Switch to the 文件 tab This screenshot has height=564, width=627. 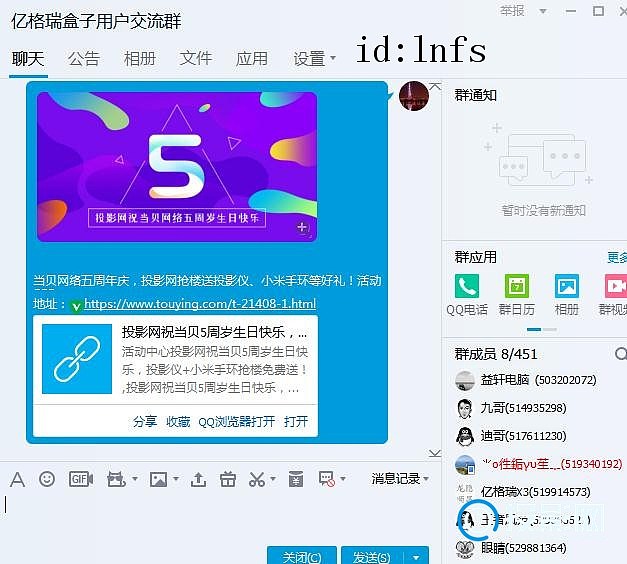point(196,59)
